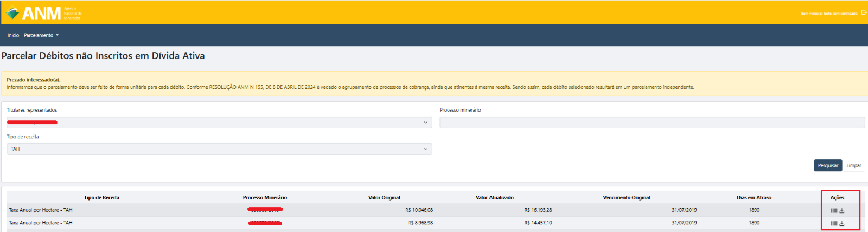Open the Titulares representados dropdown

click(x=219, y=123)
